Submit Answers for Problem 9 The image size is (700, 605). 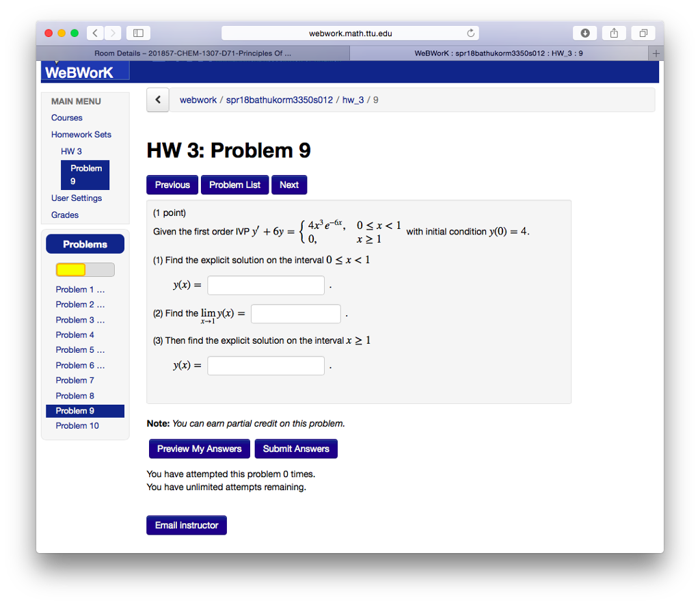click(x=296, y=448)
